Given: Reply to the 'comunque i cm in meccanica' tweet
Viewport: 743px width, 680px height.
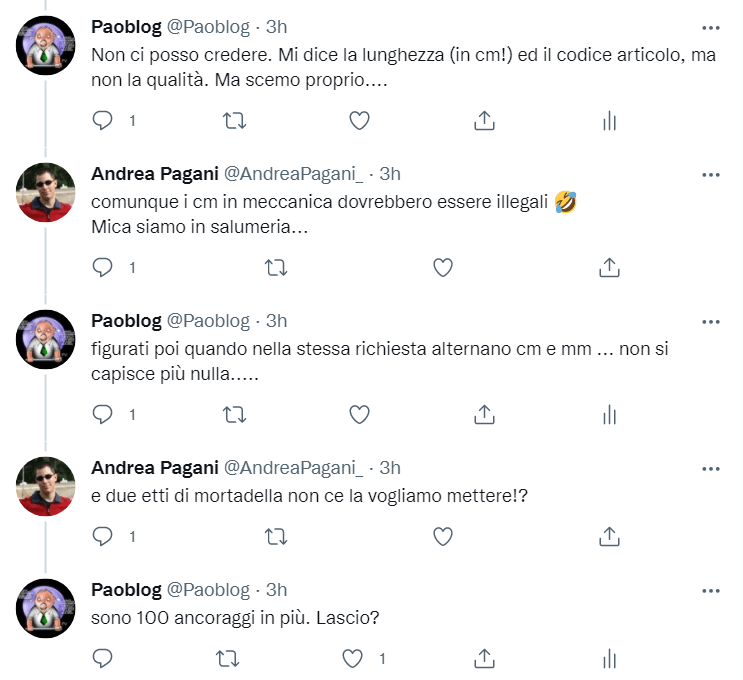Looking at the screenshot, I should 103,267.
